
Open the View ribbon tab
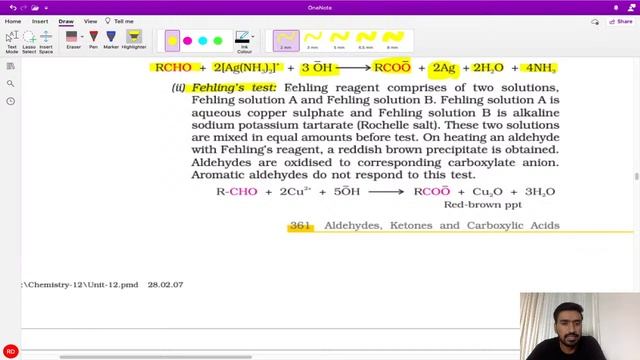click(x=90, y=21)
